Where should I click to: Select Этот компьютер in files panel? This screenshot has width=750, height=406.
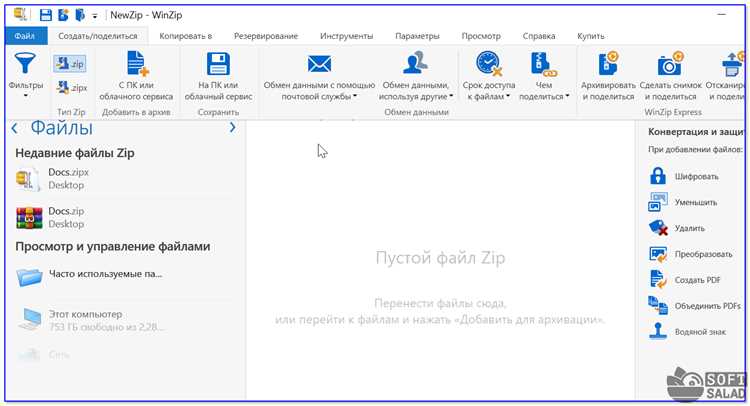[124, 320]
